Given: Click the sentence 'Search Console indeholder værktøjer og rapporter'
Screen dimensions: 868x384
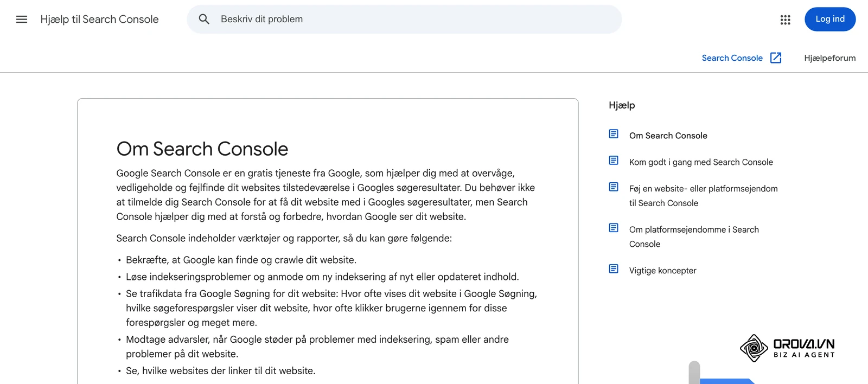Looking at the screenshot, I should [x=284, y=238].
